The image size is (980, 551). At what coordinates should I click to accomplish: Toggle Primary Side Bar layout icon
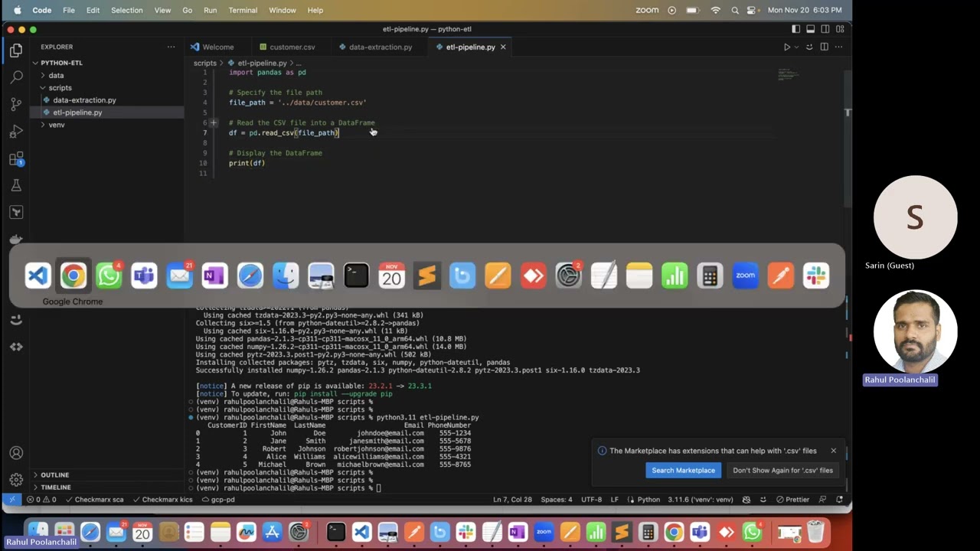pos(796,29)
